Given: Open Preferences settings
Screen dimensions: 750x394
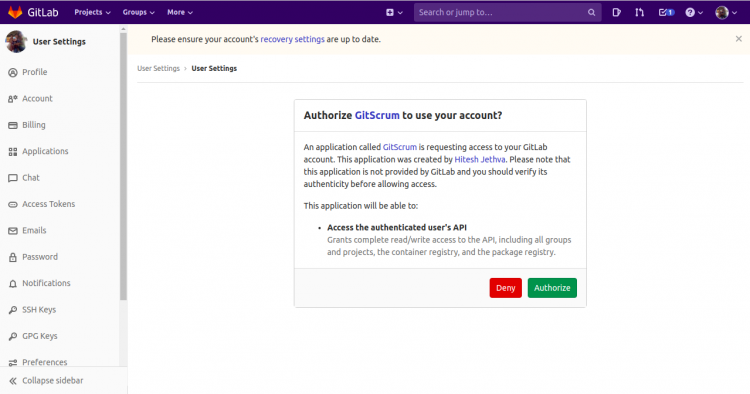Looking at the screenshot, I should click(44, 362).
